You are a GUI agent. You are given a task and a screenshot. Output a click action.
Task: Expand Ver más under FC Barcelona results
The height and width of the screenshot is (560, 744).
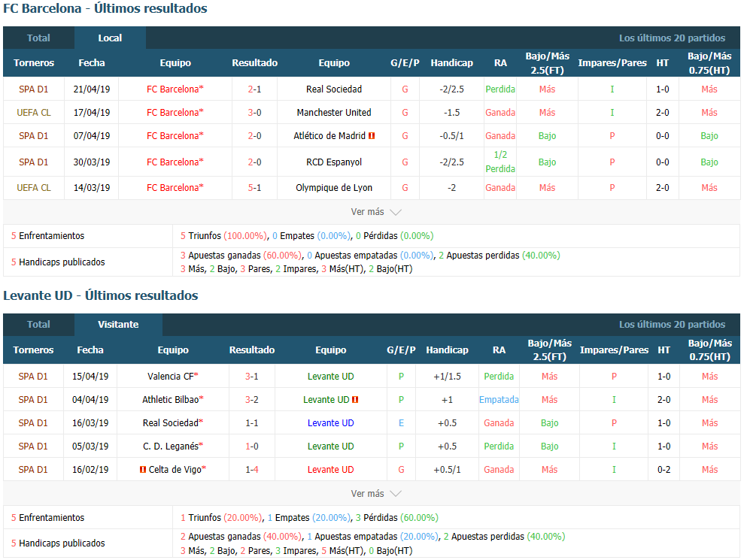click(376, 212)
